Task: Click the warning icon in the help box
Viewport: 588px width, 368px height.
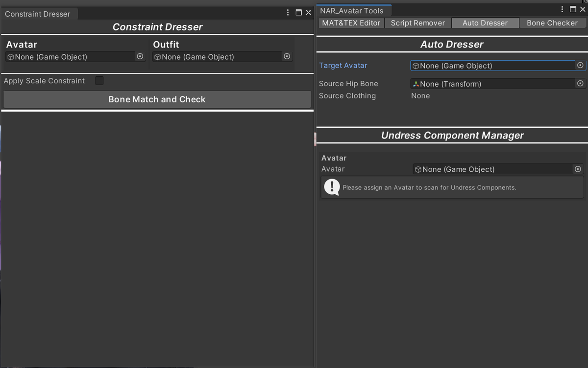Action: [332, 187]
